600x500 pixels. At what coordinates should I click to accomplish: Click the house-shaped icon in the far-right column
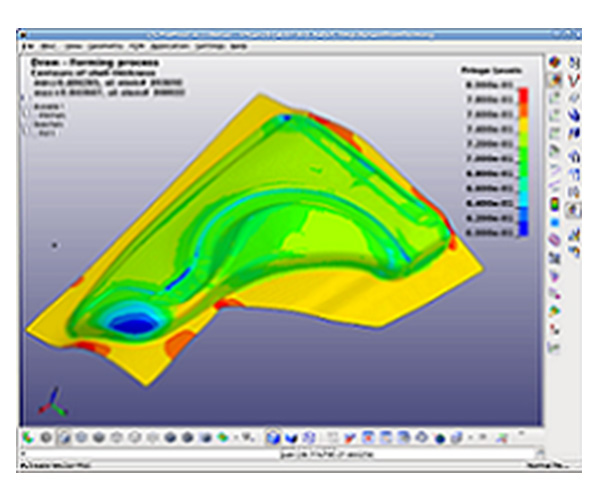(574, 156)
